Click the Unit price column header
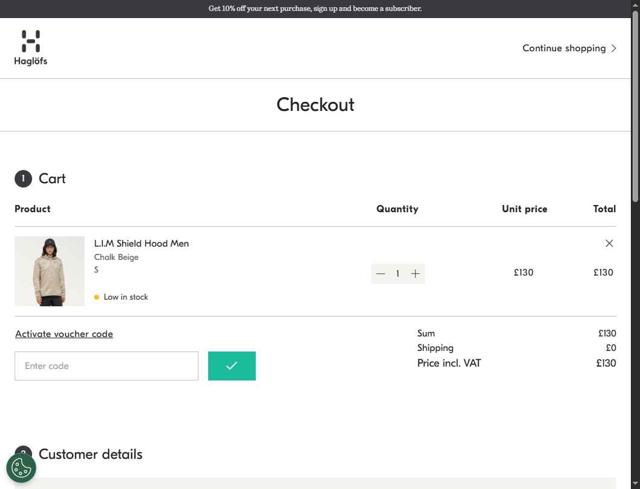The width and height of the screenshot is (640, 489). point(524,209)
